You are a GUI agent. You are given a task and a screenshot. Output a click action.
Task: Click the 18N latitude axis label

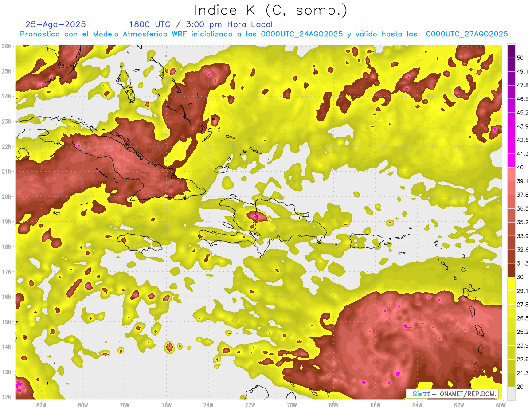(x=7, y=247)
